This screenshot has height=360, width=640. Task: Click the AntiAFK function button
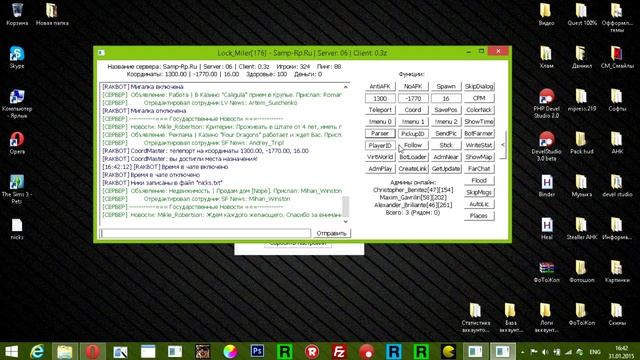(380, 87)
